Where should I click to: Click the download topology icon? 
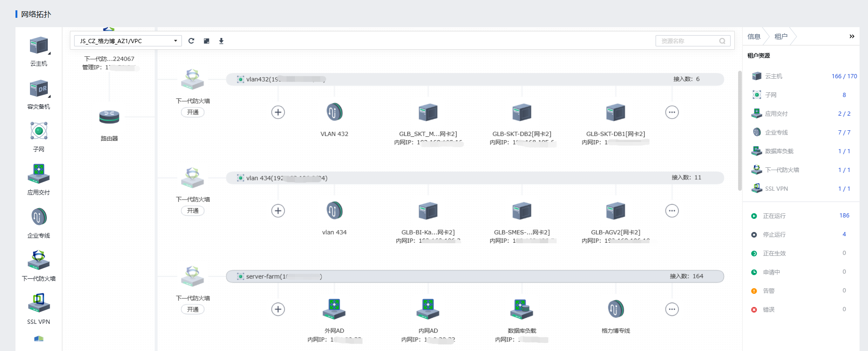click(221, 41)
